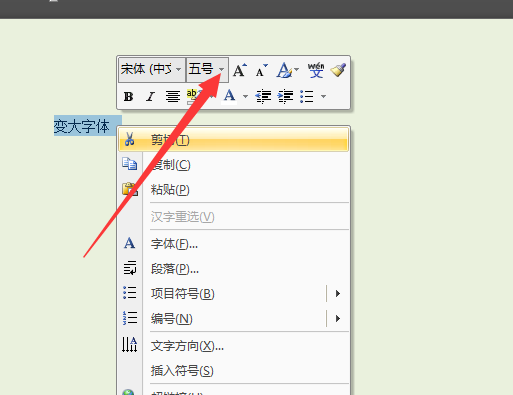This screenshot has width=513, height=395.
Task: Click the paragraph icon beside 段落
Action: [130, 268]
